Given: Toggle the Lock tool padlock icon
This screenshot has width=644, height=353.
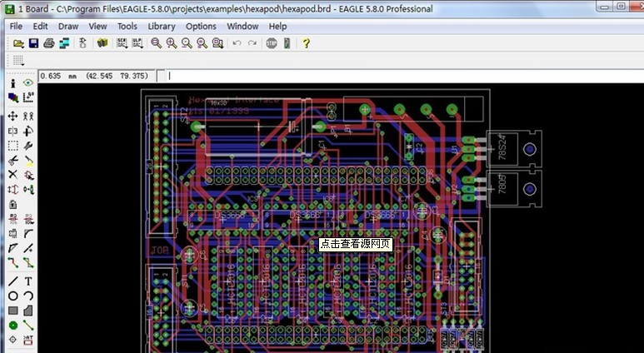Looking at the screenshot, I should pos(13,204).
